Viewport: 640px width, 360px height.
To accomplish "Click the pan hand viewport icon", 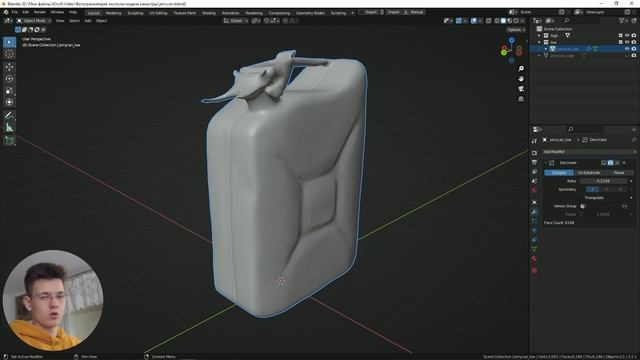I will (521, 79).
